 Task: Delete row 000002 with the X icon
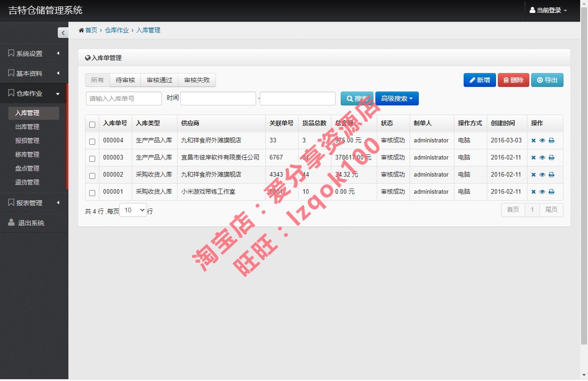pyautogui.click(x=533, y=175)
